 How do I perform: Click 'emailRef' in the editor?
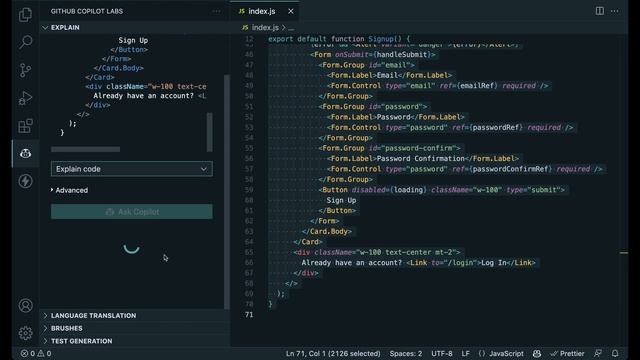point(477,86)
